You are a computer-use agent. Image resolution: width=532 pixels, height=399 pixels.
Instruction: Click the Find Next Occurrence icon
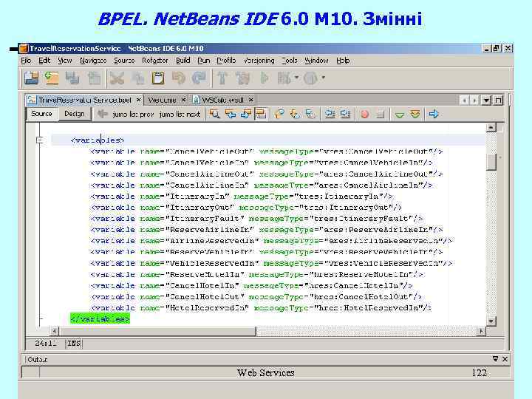[245, 114]
